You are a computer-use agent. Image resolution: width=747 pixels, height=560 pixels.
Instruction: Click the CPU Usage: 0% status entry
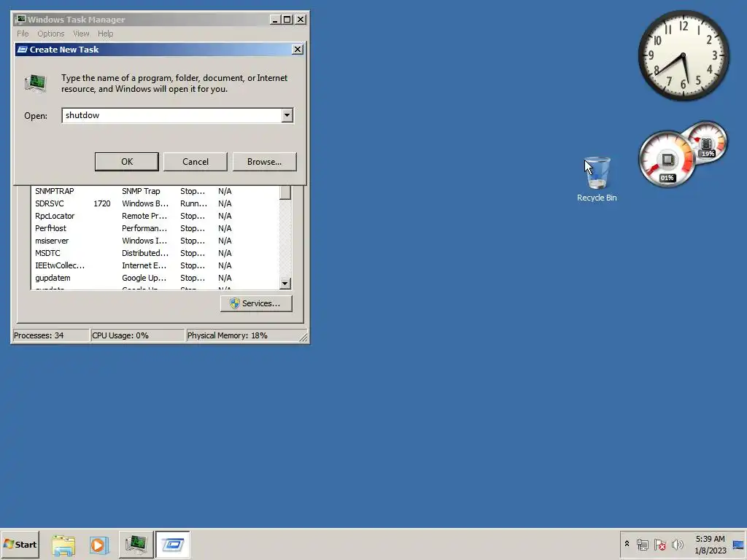137,335
